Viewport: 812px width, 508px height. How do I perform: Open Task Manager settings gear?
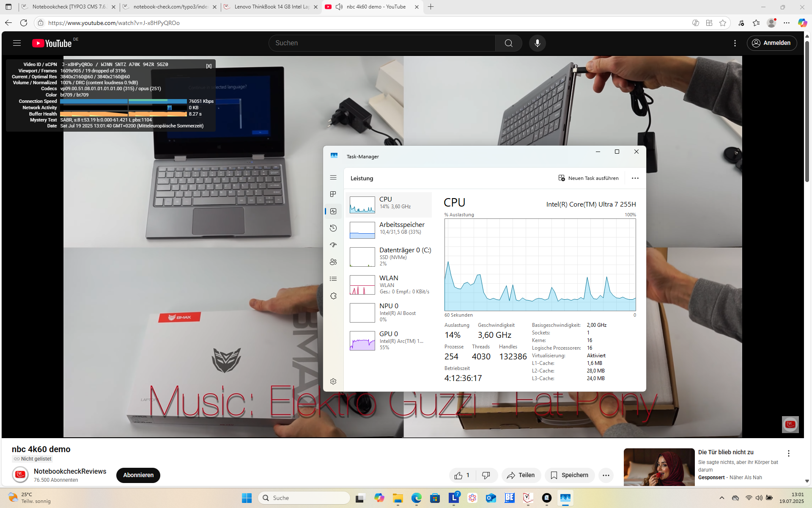pyautogui.click(x=333, y=381)
